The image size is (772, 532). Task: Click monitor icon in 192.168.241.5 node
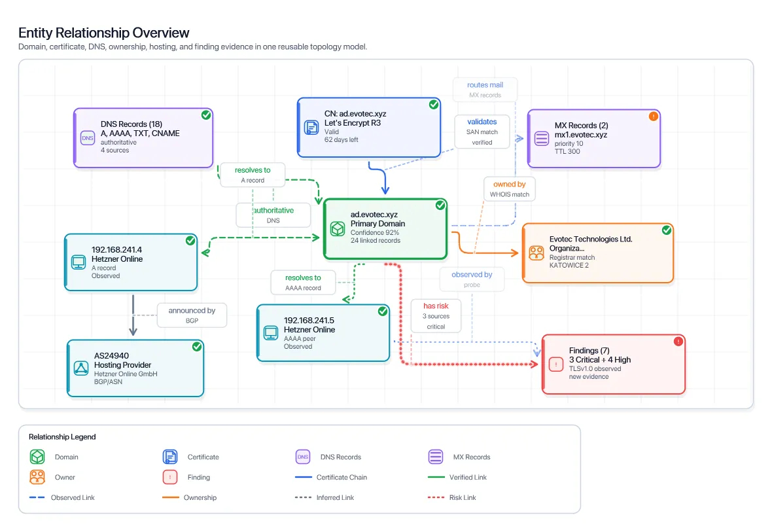(x=271, y=333)
